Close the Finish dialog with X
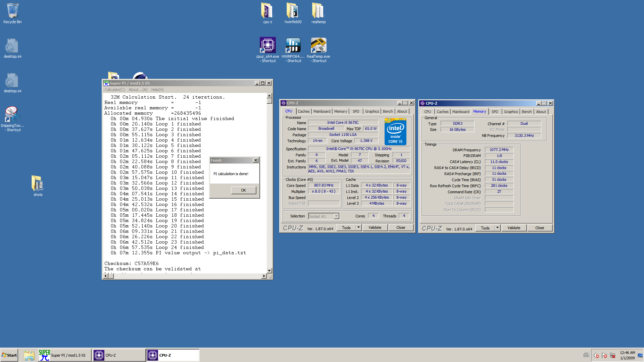 256,160
